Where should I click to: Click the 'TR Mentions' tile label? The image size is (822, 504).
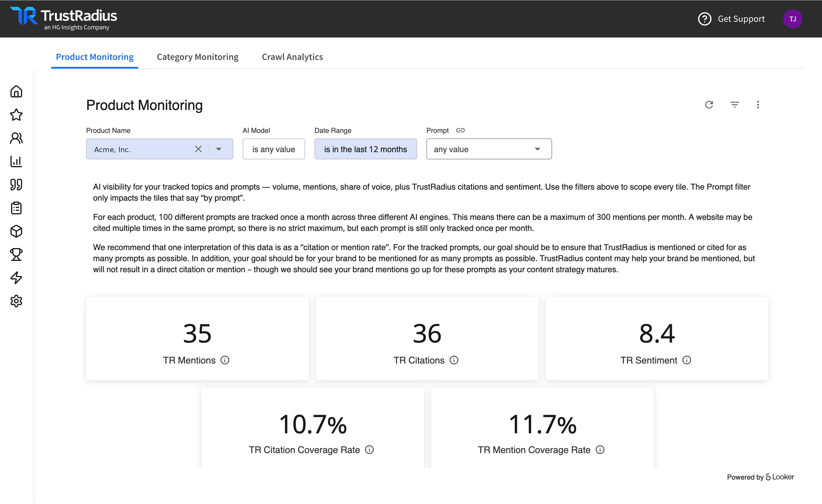pos(189,360)
